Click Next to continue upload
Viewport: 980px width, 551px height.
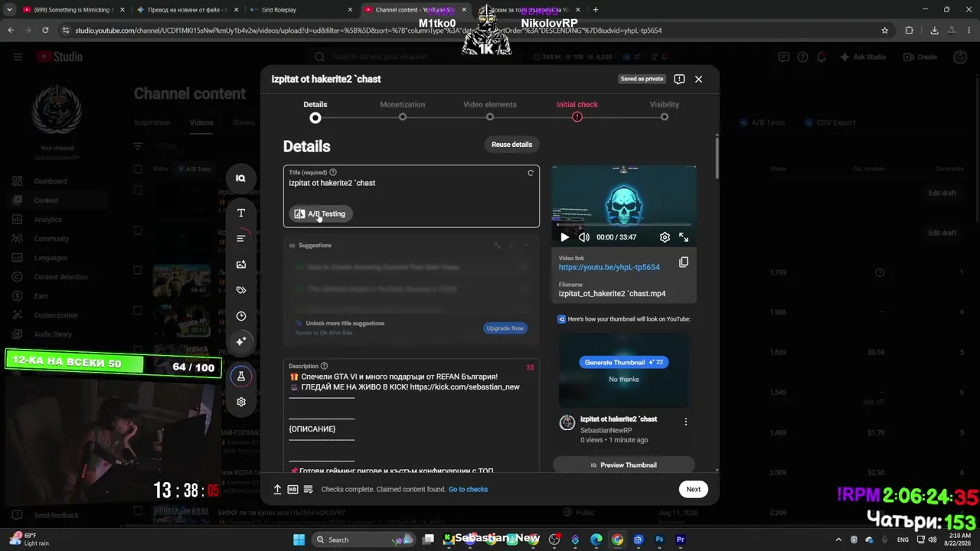point(693,489)
